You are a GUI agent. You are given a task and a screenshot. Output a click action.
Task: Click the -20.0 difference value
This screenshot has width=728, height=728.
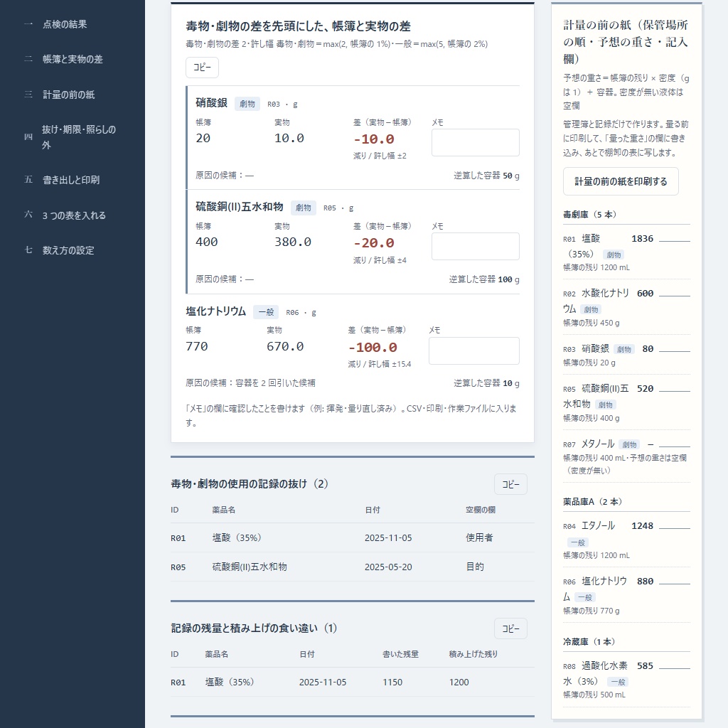[374, 243]
